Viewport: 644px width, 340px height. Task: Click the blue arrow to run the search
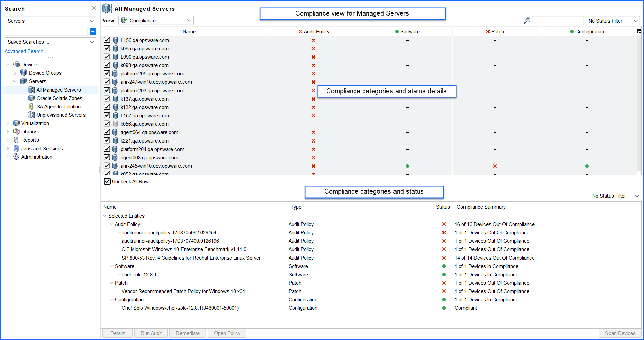pos(93,31)
